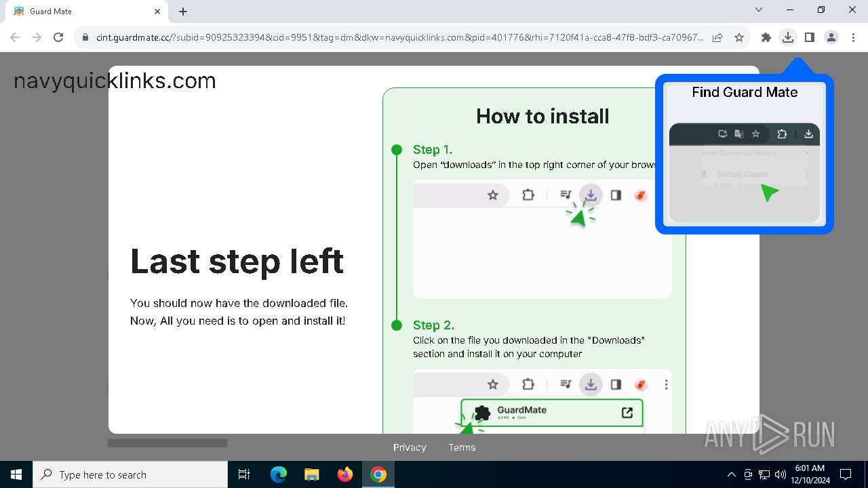Image resolution: width=868 pixels, height=488 pixels.
Task: Click the Find Guard Mate popup image
Action: (745, 172)
